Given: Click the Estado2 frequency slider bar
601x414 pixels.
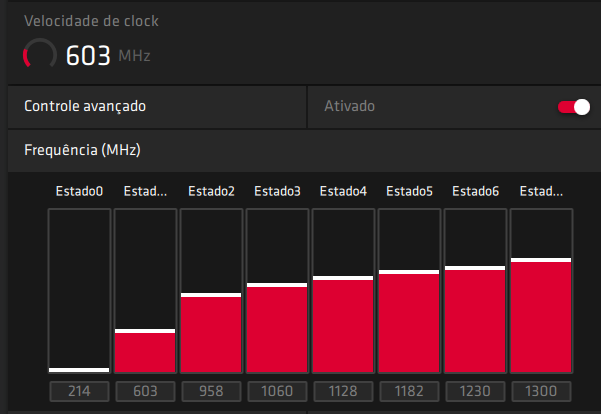Looking at the screenshot, I should click(x=211, y=291).
